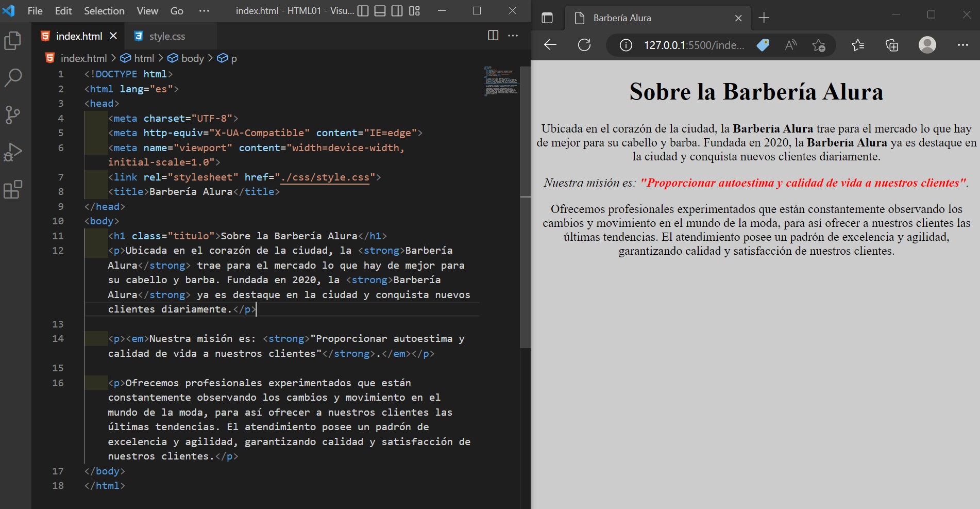Toggle the bottom panel layout icon
Screen dimensions: 980x509
coord(380,11)
